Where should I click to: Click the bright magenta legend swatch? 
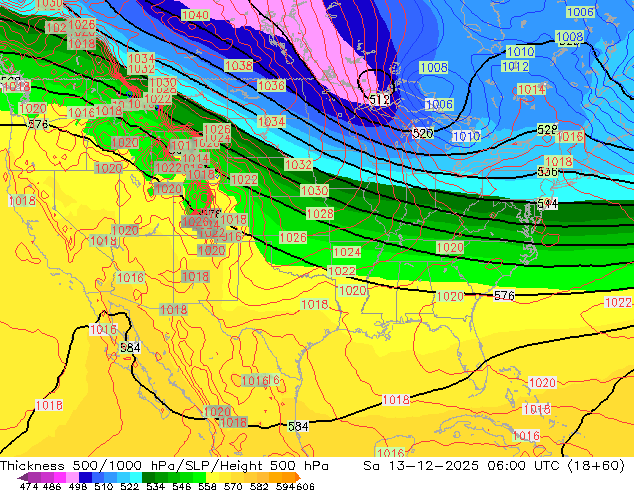point(60,477)
